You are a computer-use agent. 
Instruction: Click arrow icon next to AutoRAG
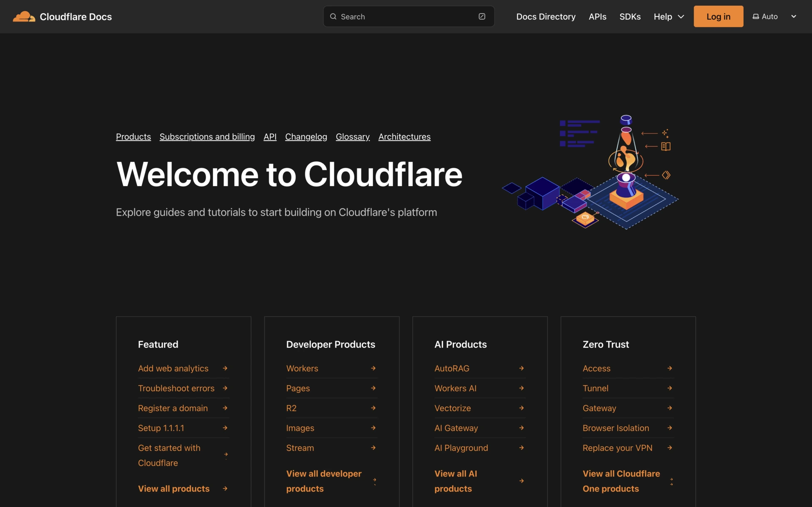pyautogui.click(x=521, y=368)
